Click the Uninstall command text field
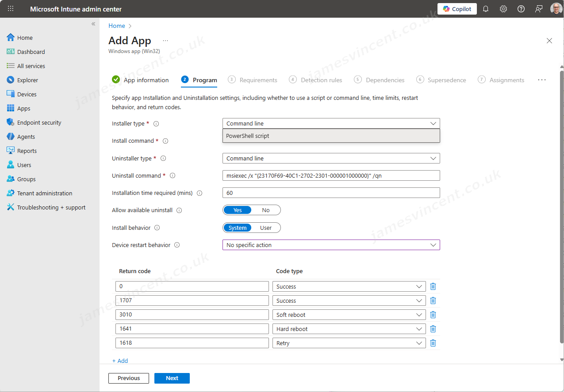564x392 pixels. [x=331, y=175]
